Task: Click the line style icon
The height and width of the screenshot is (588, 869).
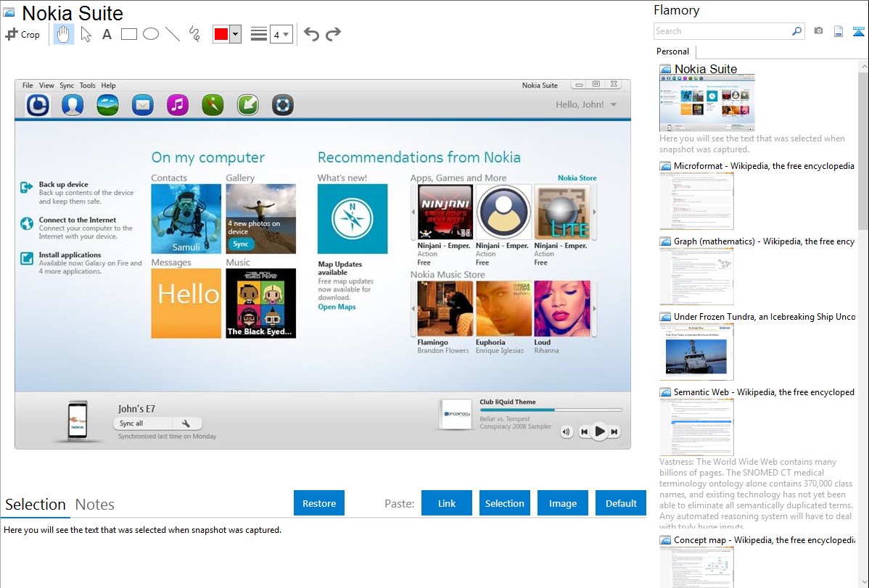Action: click(x=259, y=34)
